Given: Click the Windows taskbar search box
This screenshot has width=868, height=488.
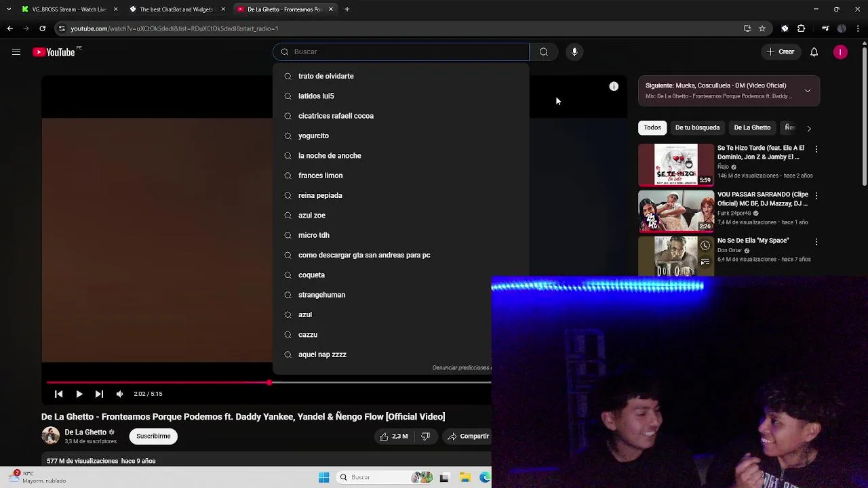Looking at the screenshot, I should click(x=387, y=478).
